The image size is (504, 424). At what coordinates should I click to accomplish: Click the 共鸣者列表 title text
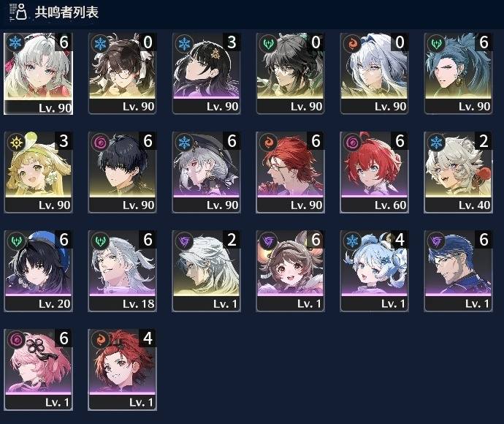[x=66, y=12]
